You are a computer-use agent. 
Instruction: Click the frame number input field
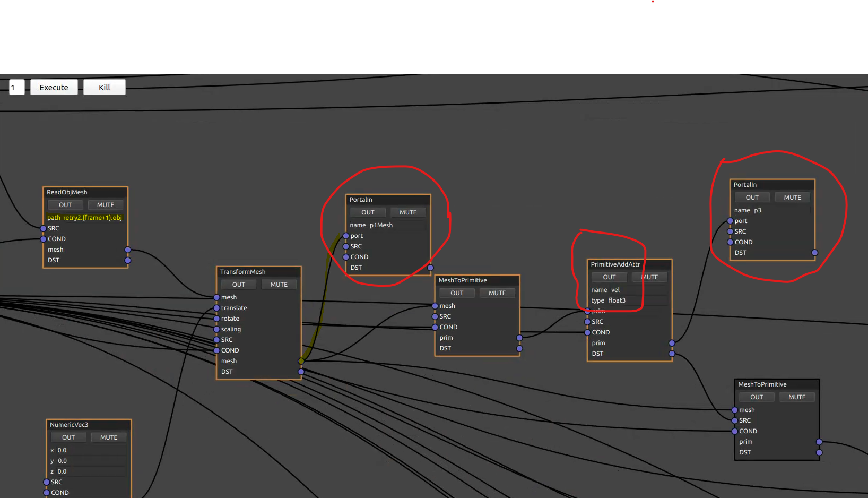point(17,87)
